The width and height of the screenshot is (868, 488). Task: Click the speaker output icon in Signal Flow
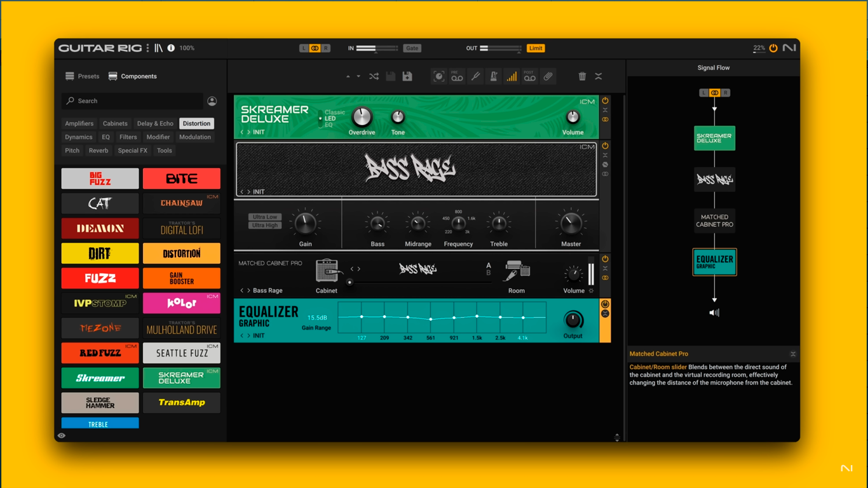pos(714,313)
